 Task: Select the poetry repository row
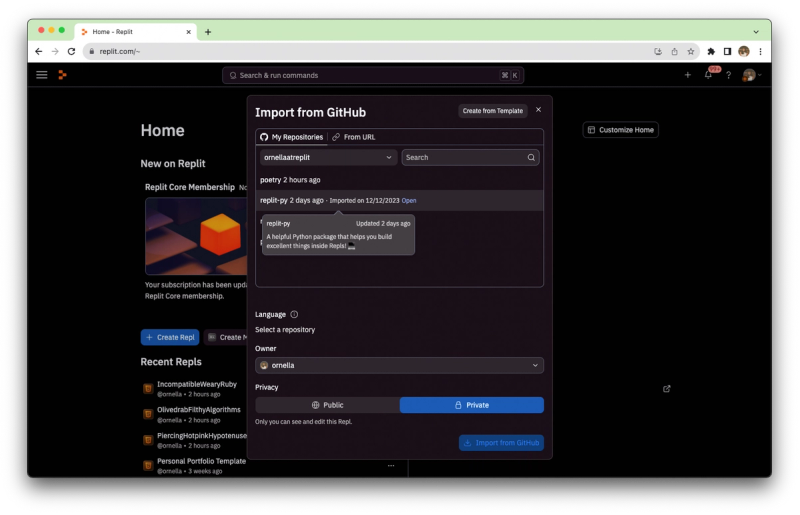coord(399,180)
